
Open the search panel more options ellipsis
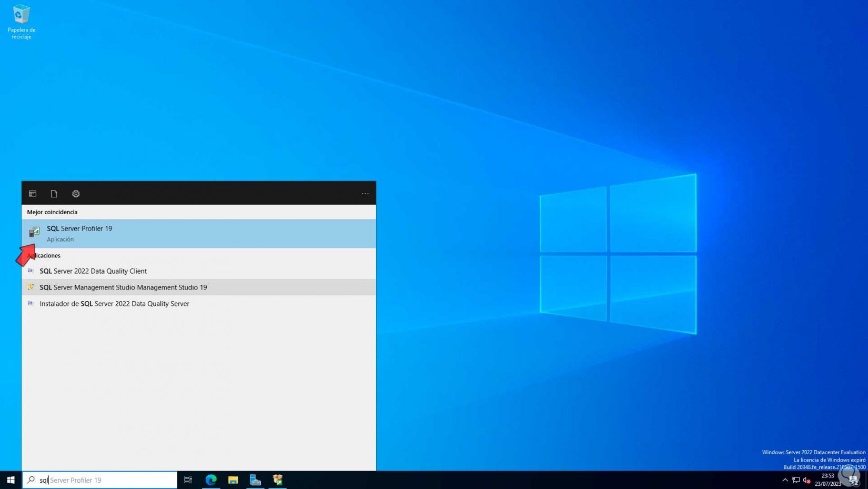[365, 194]
